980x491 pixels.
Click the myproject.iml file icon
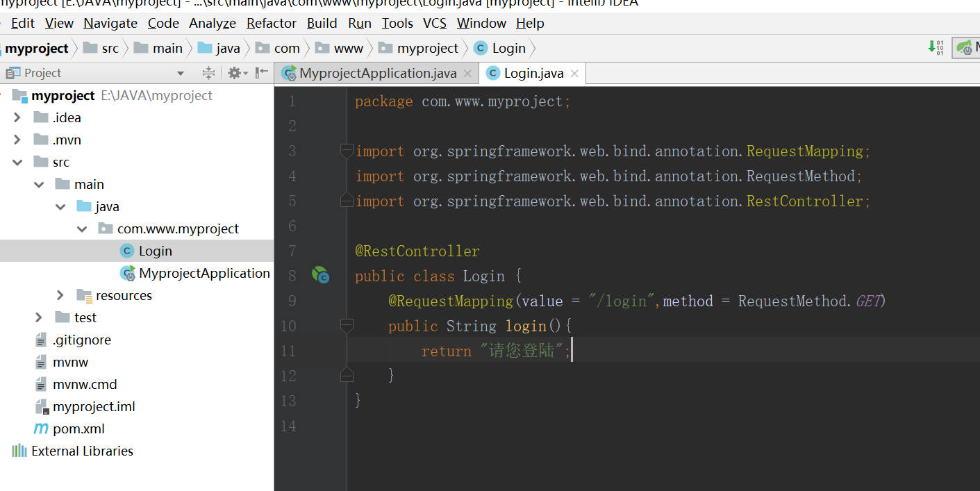pyautogui.click(x=42, y=406)
